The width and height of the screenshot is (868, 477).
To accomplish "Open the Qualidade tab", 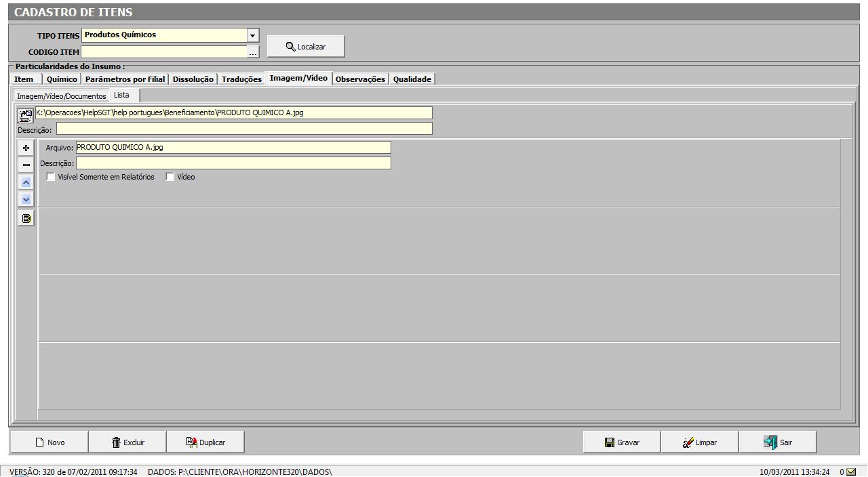I will (x=412, y=79).
